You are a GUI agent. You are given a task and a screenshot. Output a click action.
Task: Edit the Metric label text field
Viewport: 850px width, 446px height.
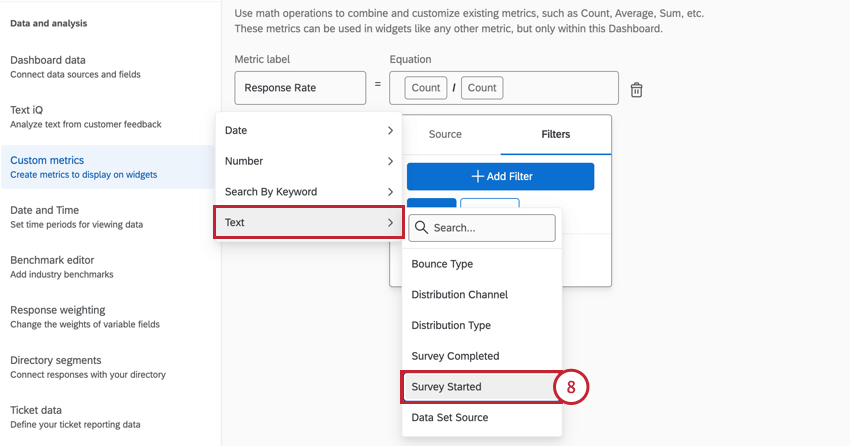pos(300,88)
